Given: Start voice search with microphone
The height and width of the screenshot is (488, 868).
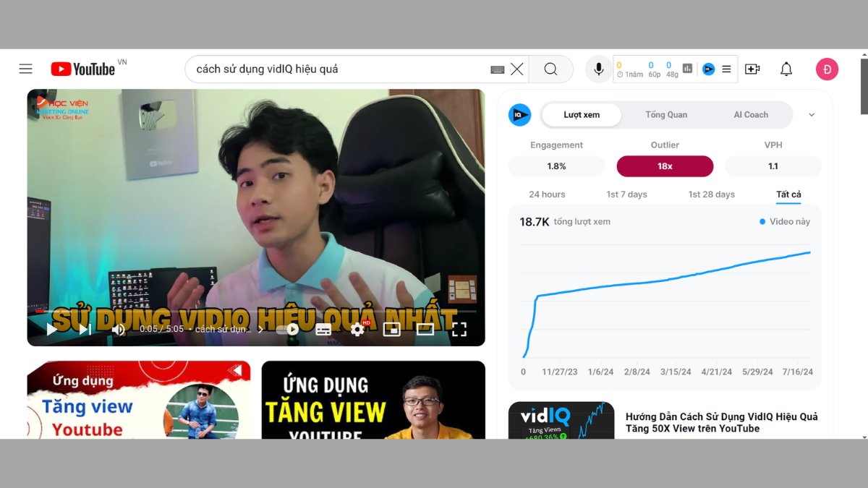Looking at the screenshot, I should pos(599,69).
